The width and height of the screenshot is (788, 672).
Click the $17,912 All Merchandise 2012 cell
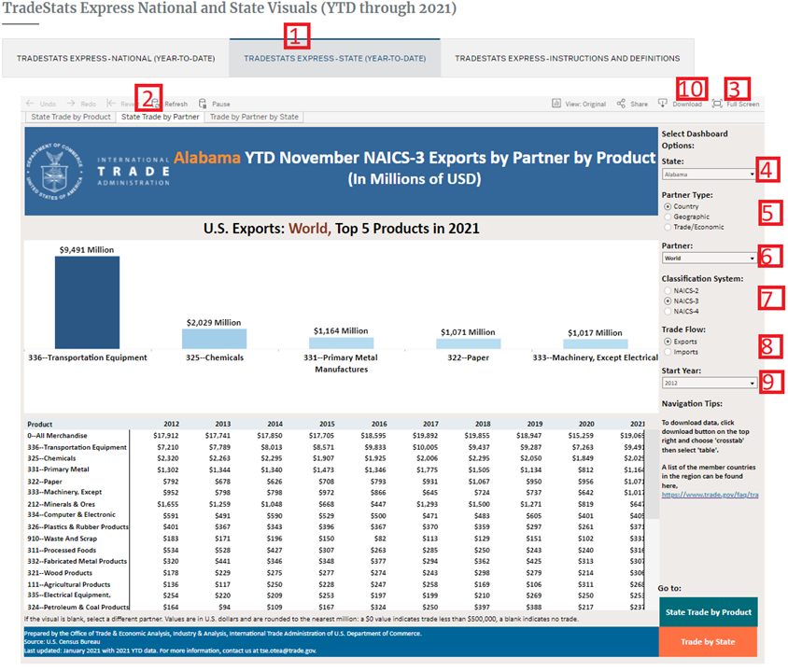click(166, 436)
